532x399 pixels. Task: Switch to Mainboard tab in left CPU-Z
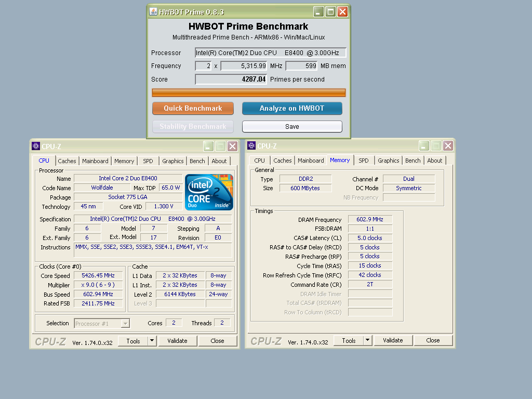click(96, 161)
